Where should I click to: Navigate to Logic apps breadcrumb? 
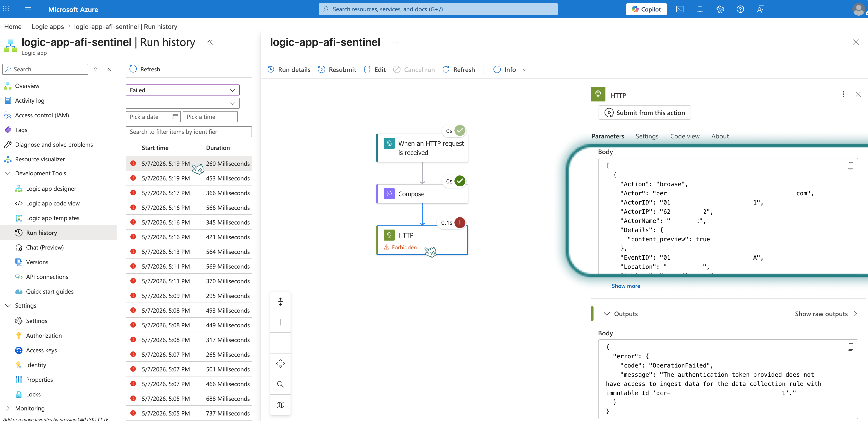click(x=48, y=27)
